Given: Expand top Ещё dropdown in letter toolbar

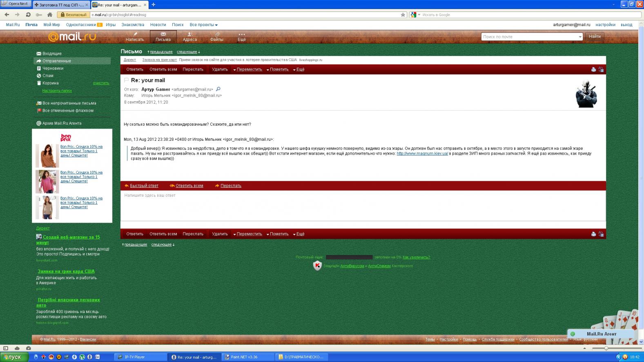Looking at the screenshot, I should [299, 69].
